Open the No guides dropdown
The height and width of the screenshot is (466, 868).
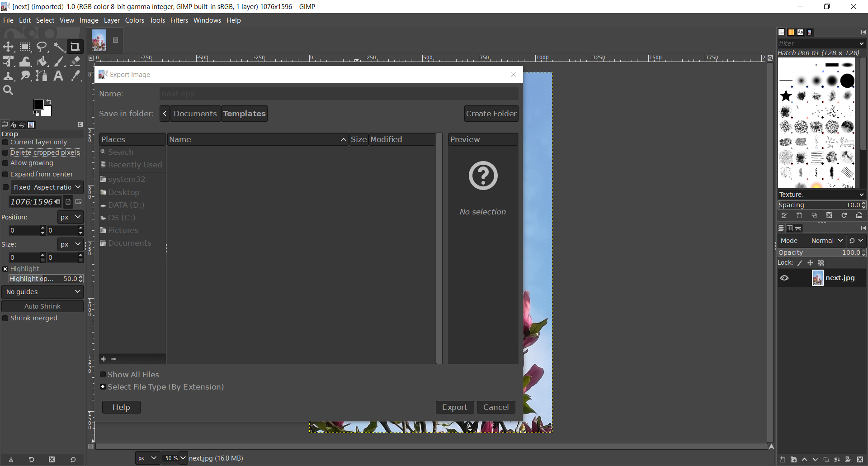[42, 292]
